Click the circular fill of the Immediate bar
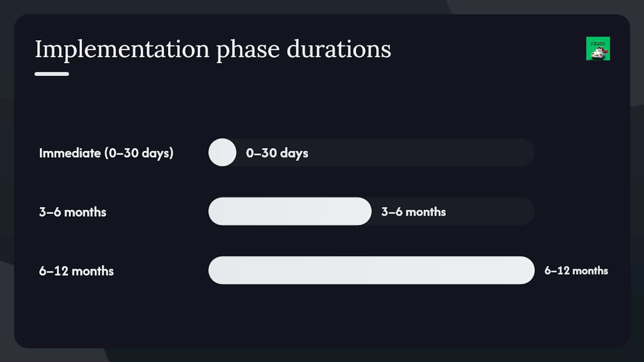Viewport: 644px width, 362px height. pyautogui.click(x=222, y=152)
